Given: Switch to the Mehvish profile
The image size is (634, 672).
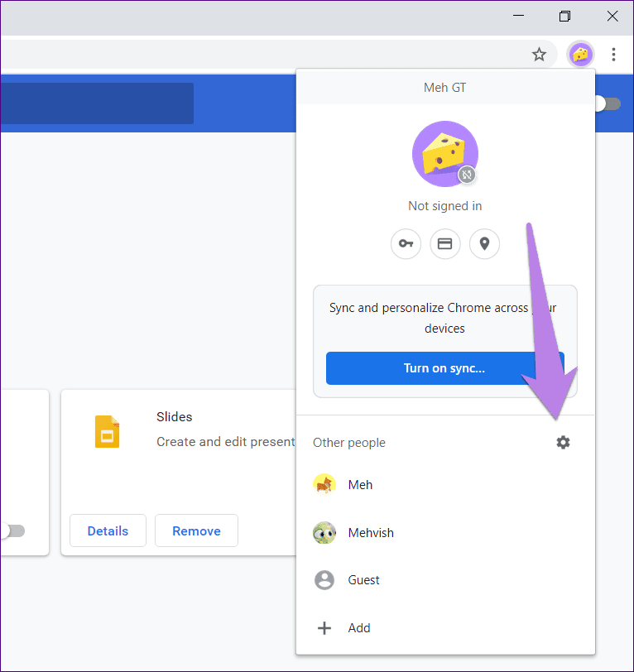Looking at the screenshot, I should [445, 533].
